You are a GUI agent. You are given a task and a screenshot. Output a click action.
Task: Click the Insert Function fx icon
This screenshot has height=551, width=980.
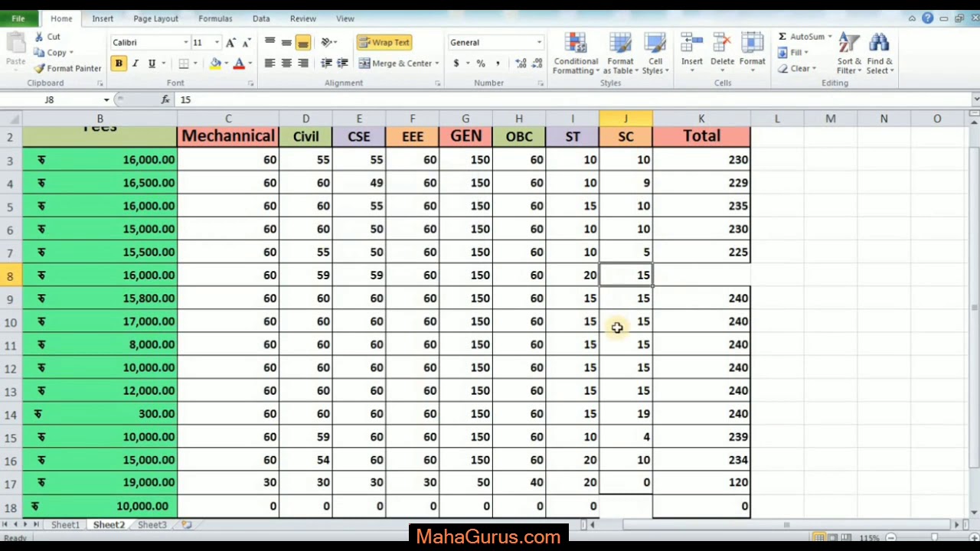pos(165,99)
